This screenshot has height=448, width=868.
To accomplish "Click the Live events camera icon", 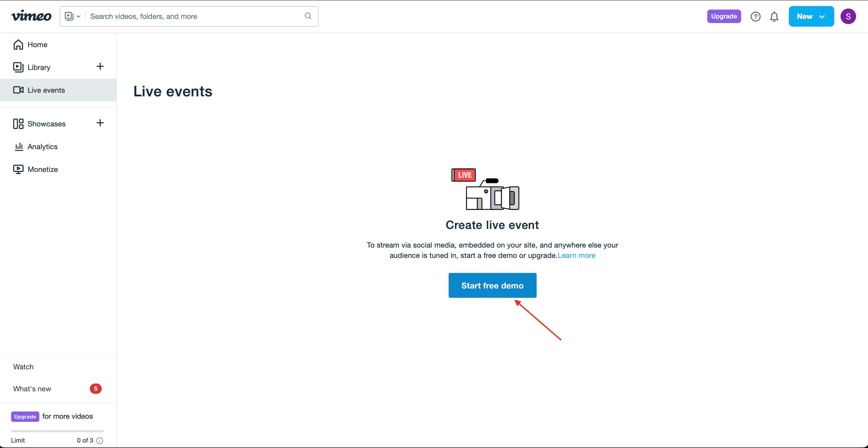I will (19, 90).
